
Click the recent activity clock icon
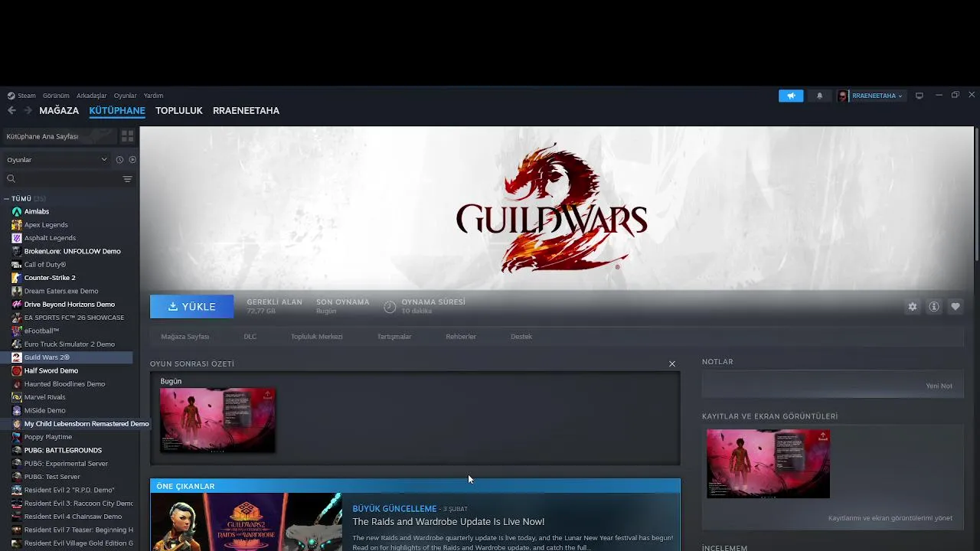[x=119, y=160]
